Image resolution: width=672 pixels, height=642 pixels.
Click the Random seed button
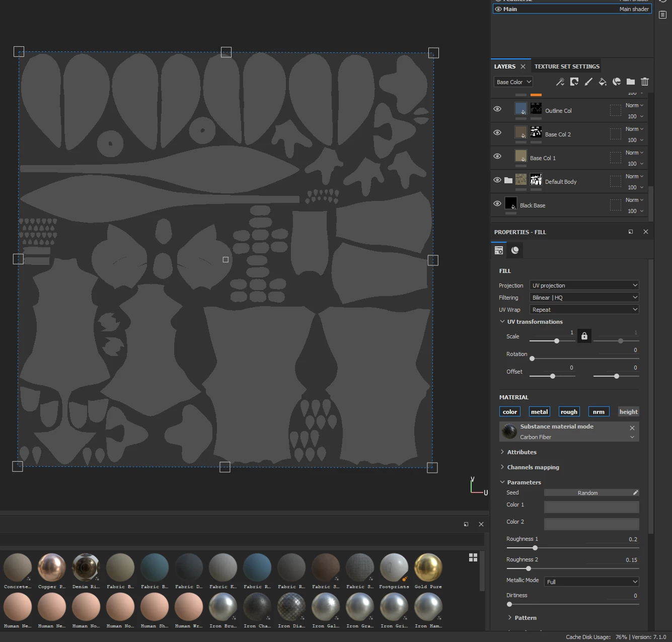[587, 493]
